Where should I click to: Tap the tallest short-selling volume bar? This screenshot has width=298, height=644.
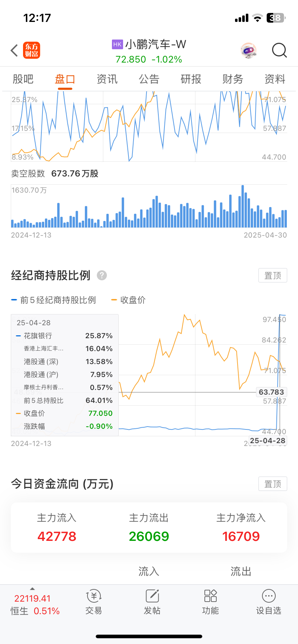[x=243, y=206]
